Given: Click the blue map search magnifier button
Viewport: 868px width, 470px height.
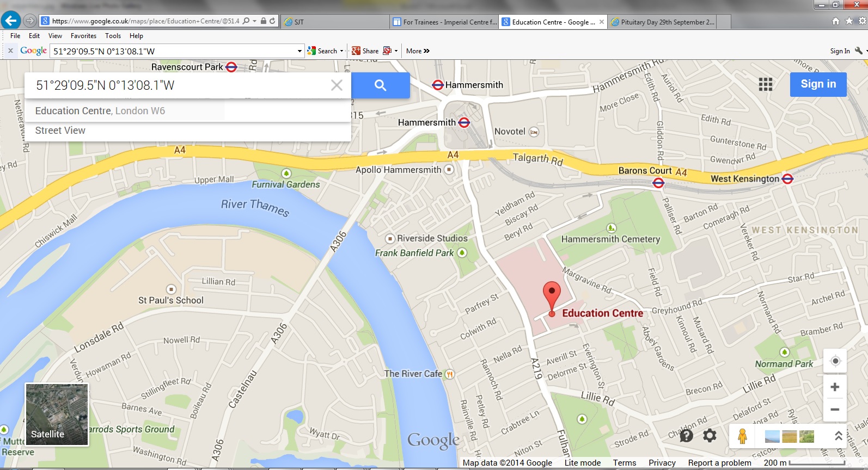Looking at the screenshot, I should click(x=381, y=85).
